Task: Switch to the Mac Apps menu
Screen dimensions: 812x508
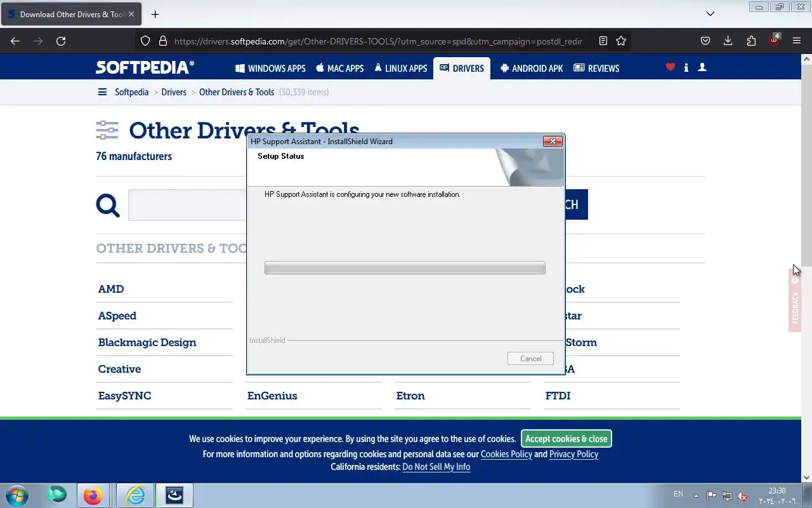Action: point(339,68)
